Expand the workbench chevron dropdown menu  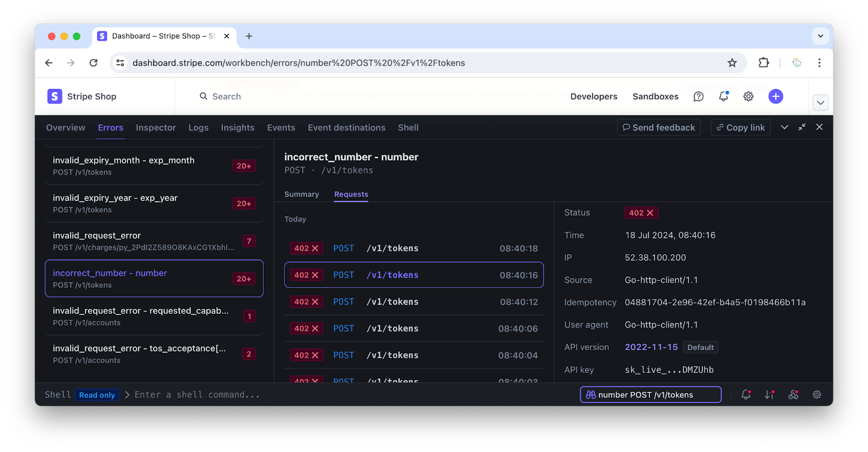tap(784, 127)
